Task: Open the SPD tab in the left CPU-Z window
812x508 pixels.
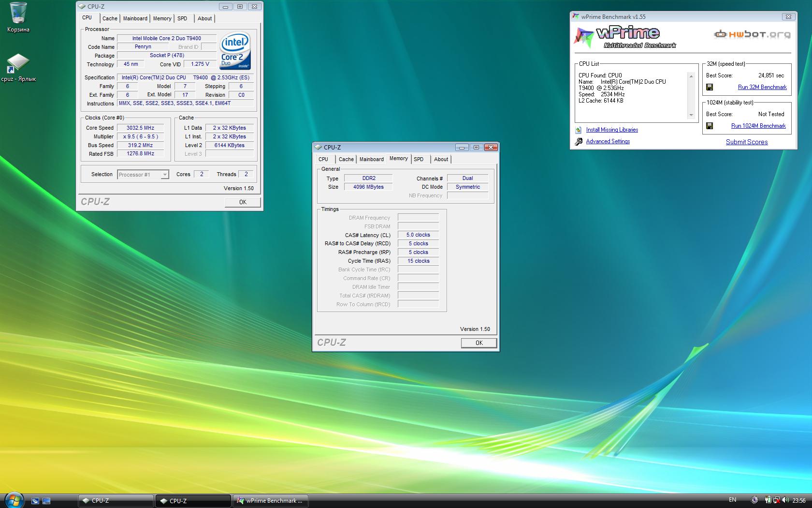Action: tap(182, 18)
